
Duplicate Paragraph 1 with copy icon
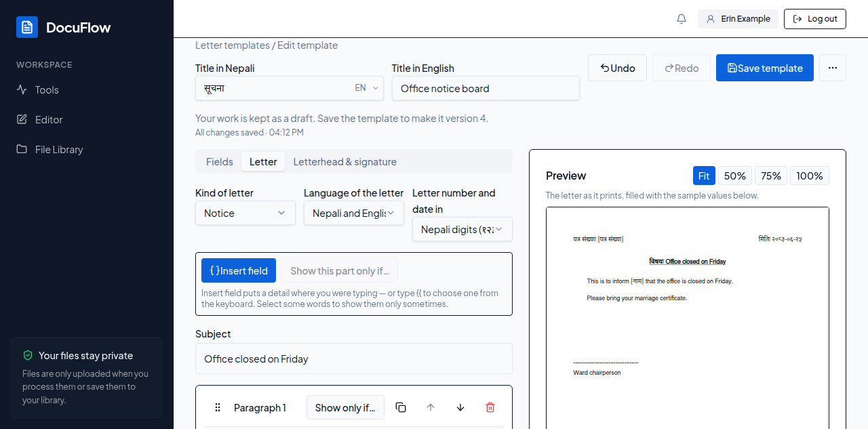click(401, 407)
